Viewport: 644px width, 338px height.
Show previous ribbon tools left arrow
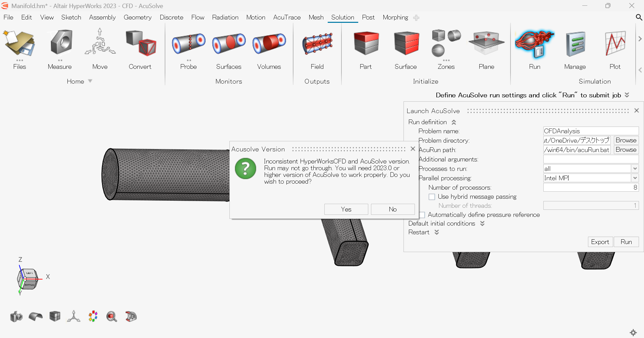coord(640,70)
